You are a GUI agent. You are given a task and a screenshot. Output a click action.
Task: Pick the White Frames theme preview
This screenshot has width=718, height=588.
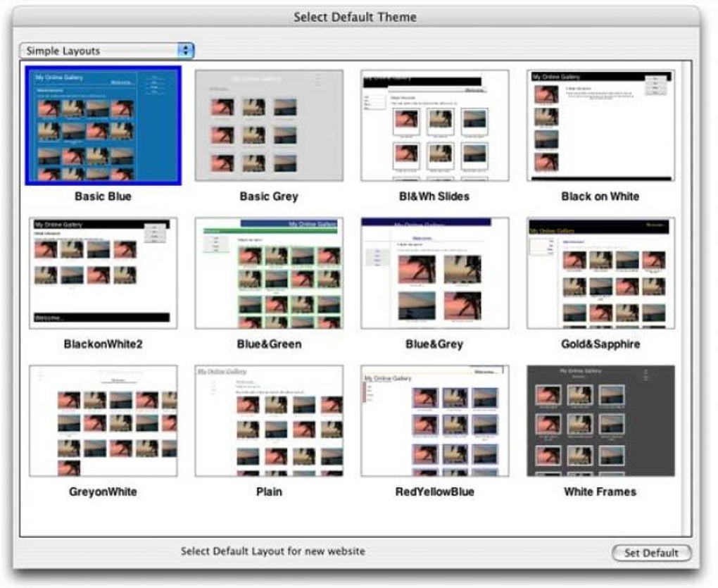click(602, 420)
